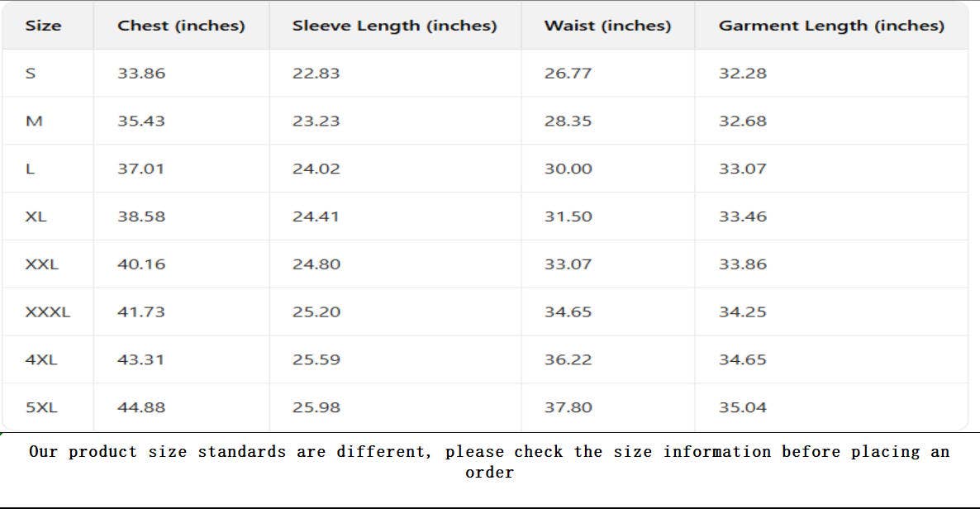This screenshot has width=980, height=509.
Task: Click garment length value 35.04 for 5XL
Action: (742, 407)
